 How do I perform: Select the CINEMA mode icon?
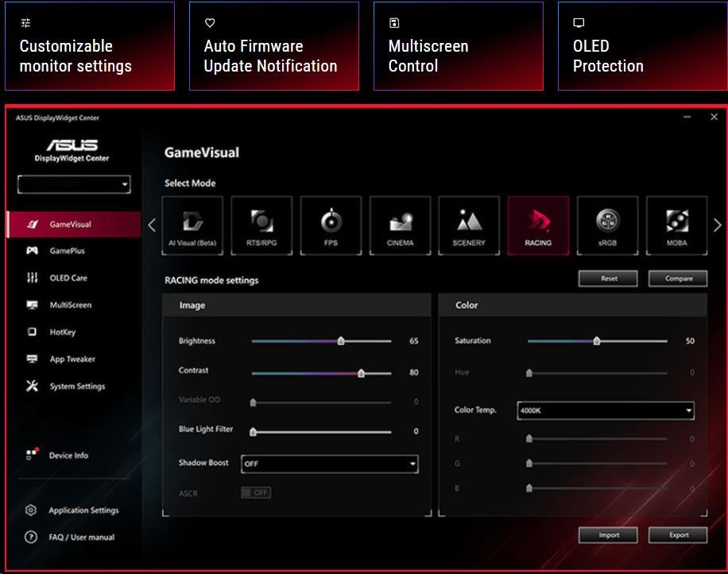[400, 225]
